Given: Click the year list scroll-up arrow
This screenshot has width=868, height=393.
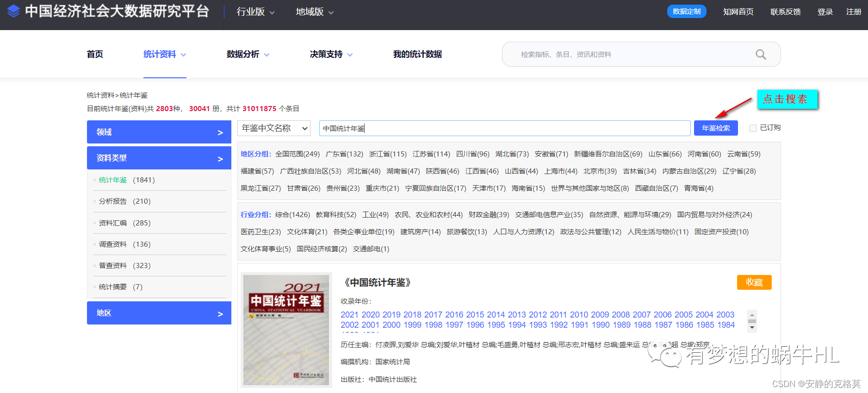Looking at the screenshot, I should pos(752,314).
